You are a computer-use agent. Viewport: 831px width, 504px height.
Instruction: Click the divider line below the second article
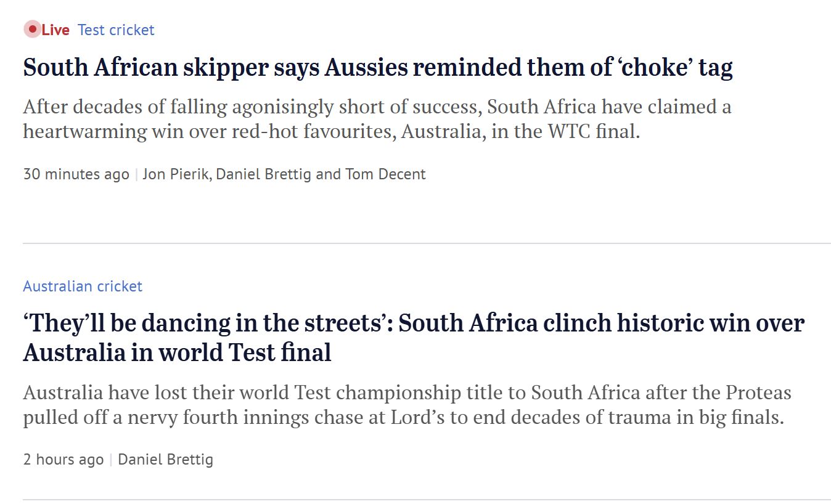[x=427, y=500]
